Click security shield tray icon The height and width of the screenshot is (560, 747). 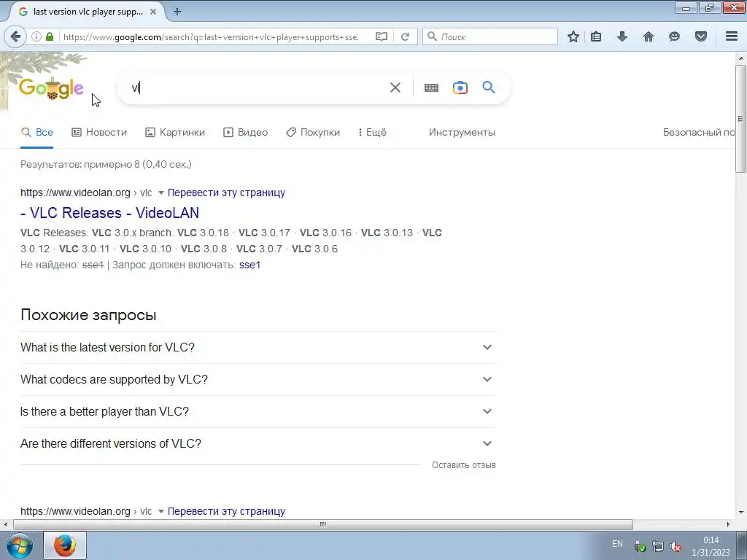pyautogui.click(x=640, y=546)
